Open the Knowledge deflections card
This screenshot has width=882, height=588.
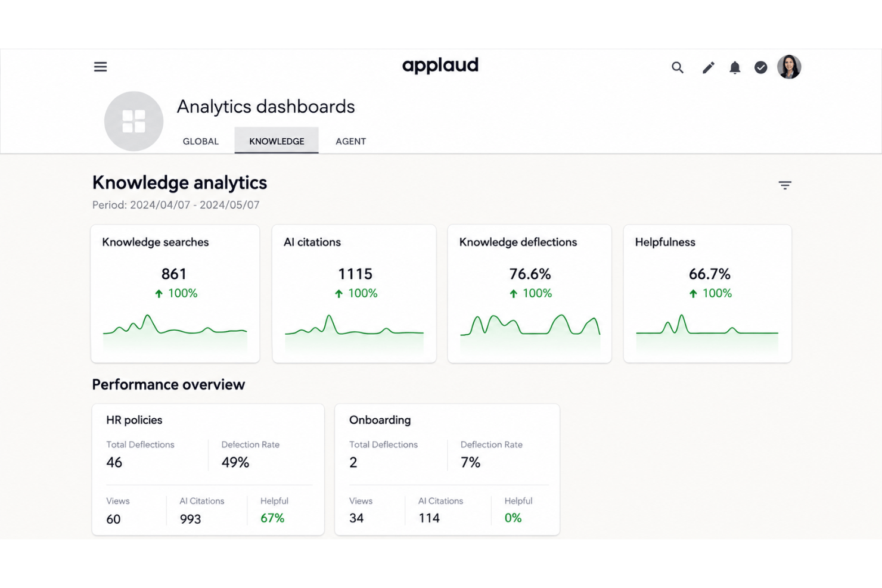529,293
